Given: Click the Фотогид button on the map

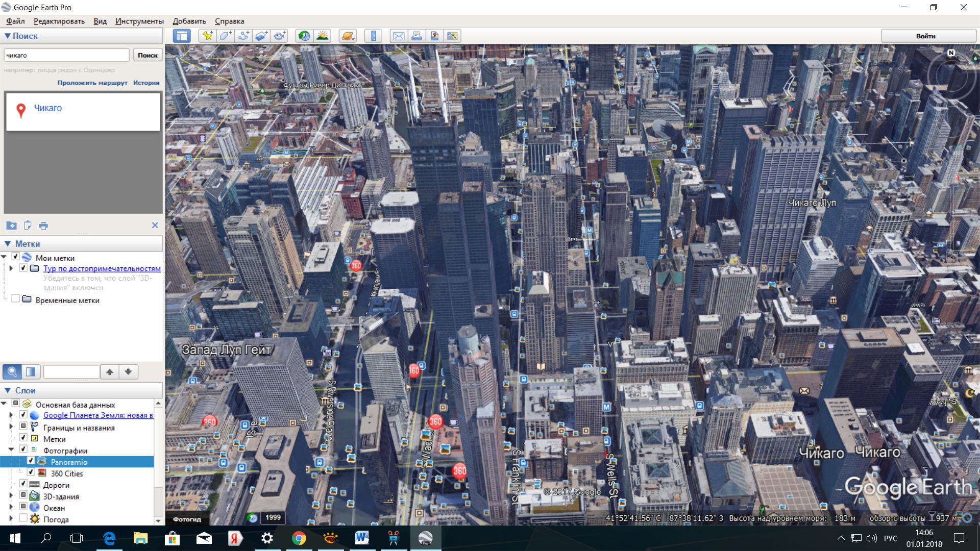Looking at the screenshot, I should (x=187, y=519).
